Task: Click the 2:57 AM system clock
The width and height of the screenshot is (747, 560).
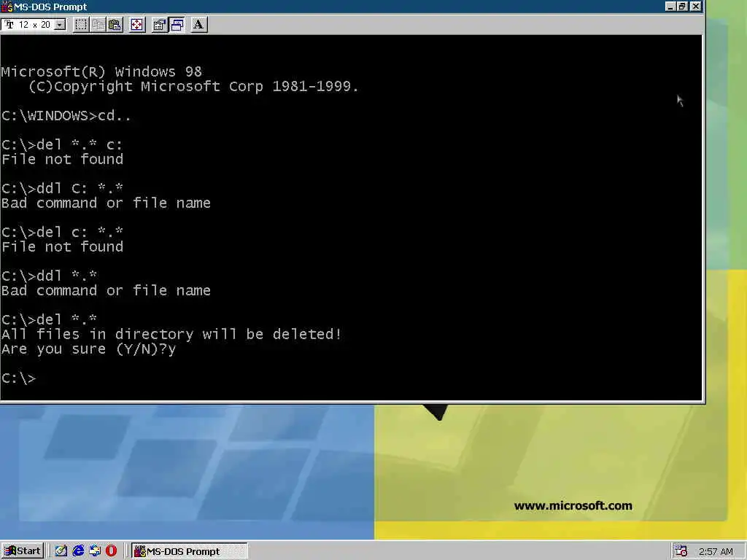Action: (716, 551)
